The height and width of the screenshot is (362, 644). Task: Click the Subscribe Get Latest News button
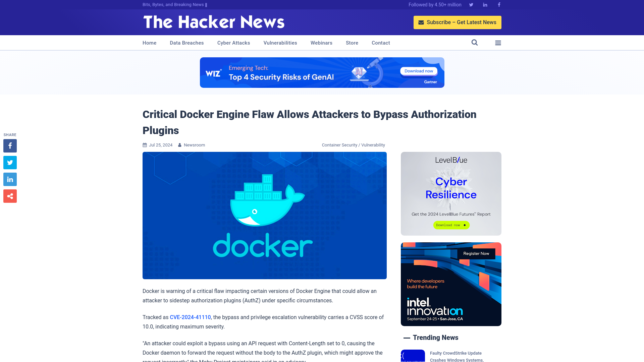[458, 22]
